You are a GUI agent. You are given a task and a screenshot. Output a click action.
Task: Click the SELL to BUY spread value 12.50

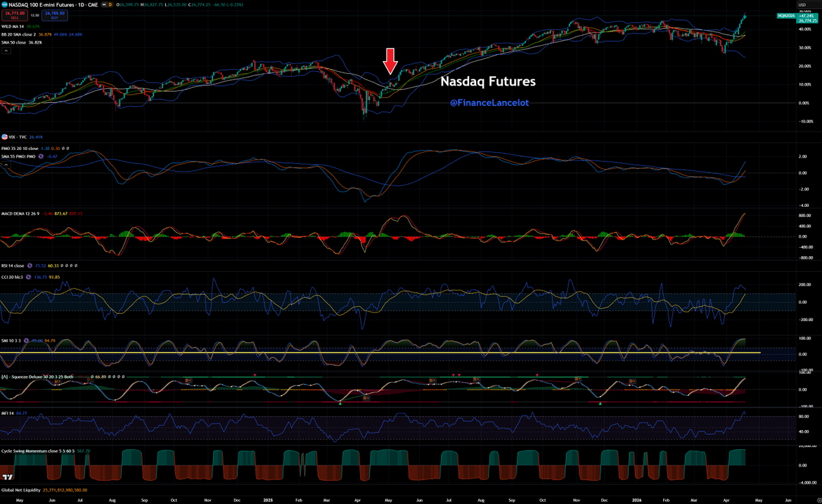coord(35,15)
